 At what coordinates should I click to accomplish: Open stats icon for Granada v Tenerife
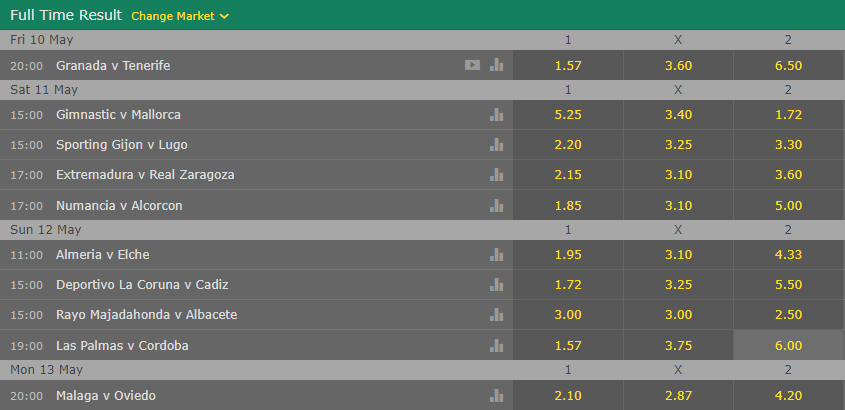coord(496,65)
